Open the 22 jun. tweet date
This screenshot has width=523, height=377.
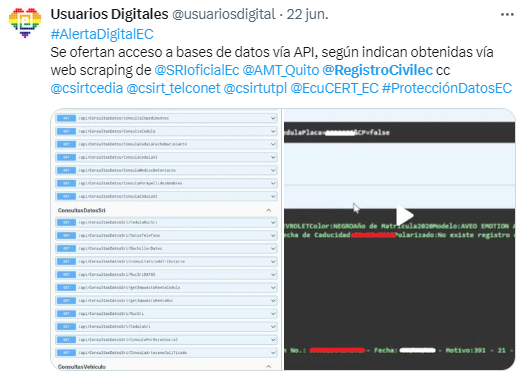tap(307, 14)
